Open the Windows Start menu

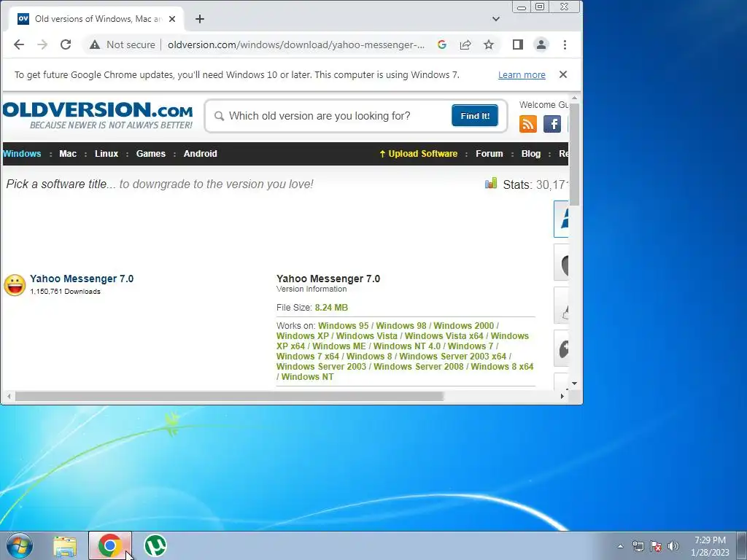[20, 545]
